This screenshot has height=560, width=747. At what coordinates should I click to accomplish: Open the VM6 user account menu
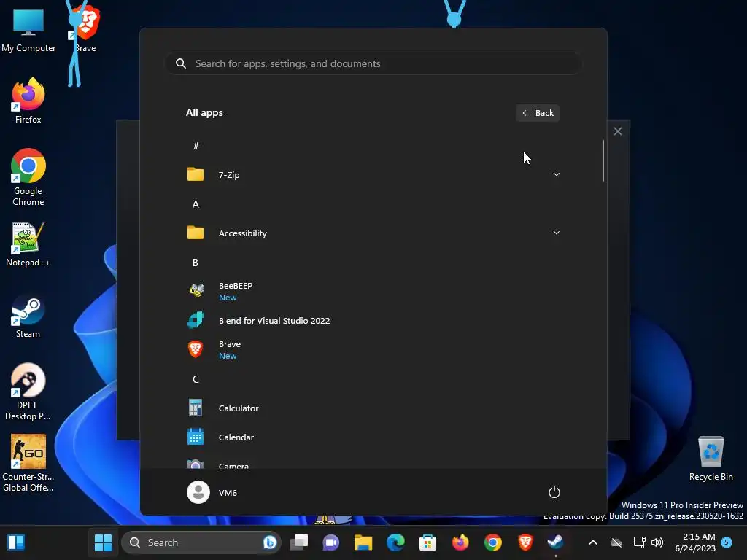(x=212, y=492)
